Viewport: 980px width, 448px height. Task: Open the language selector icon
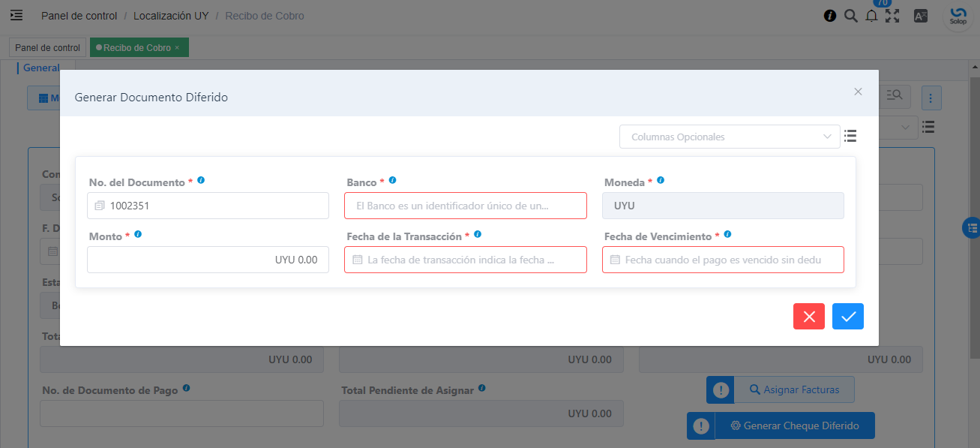pyautogui.click(x=921, y=16)
